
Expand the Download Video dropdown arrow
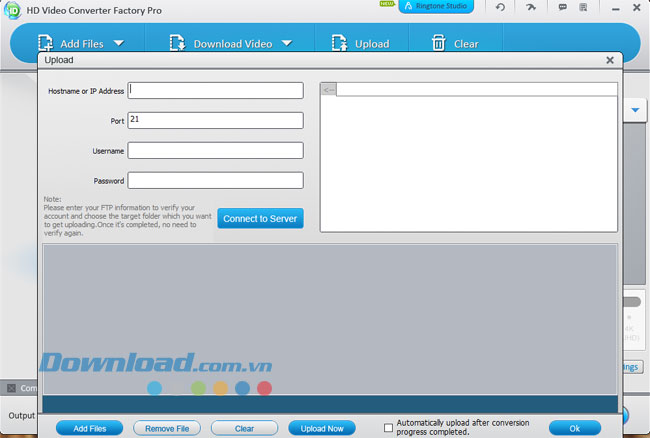click(x=287, y=43)
